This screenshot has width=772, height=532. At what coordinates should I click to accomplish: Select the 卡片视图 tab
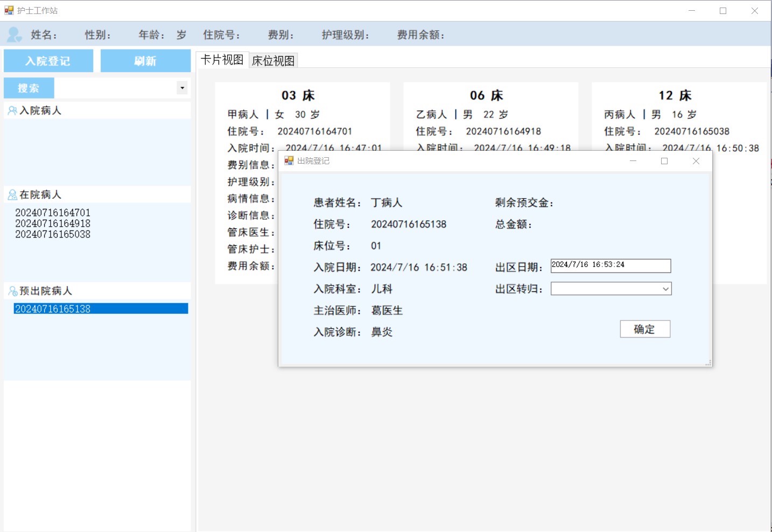click(222, 60)
